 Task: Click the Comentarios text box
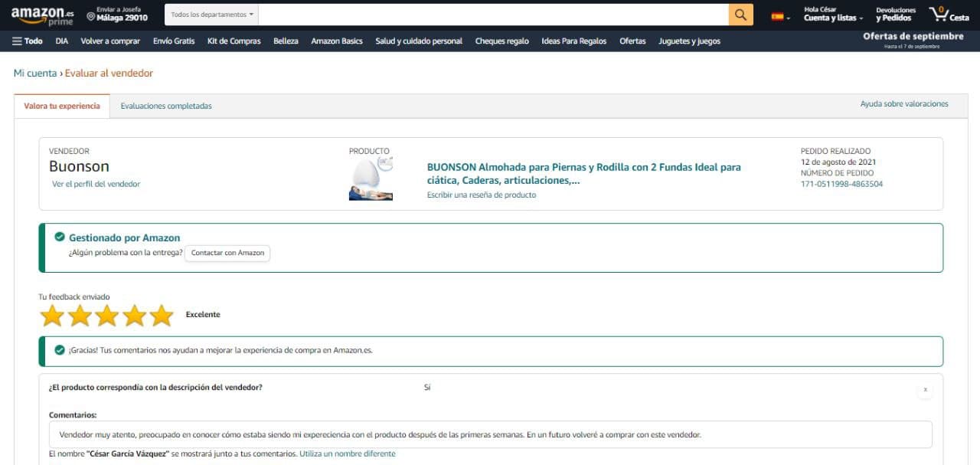490,434
